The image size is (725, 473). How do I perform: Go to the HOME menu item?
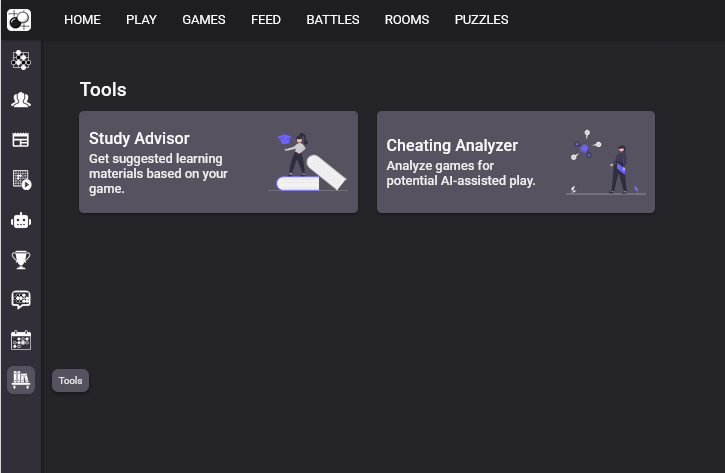[x=82, y=20]
